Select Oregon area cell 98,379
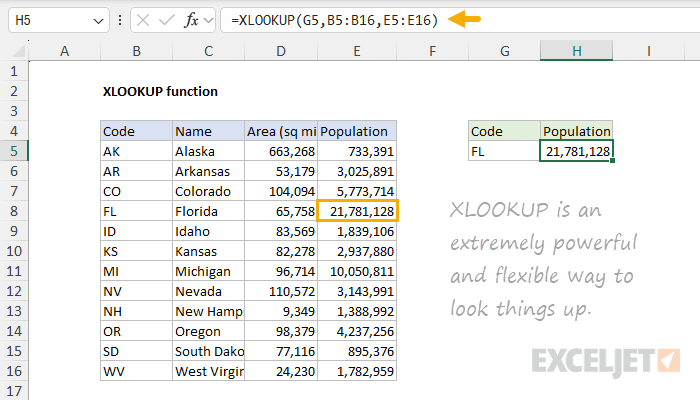The image size is (700, 400). [281, 331]
